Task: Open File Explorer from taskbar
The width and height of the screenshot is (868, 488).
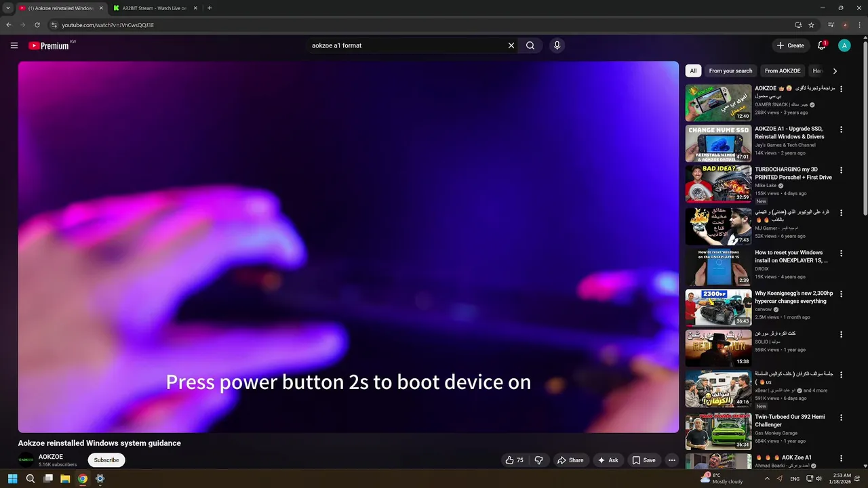Action: point(65,479)
